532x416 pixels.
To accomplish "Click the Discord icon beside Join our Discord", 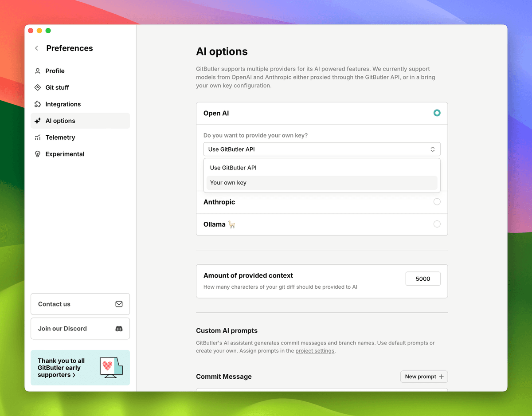I will coord(119,328).
